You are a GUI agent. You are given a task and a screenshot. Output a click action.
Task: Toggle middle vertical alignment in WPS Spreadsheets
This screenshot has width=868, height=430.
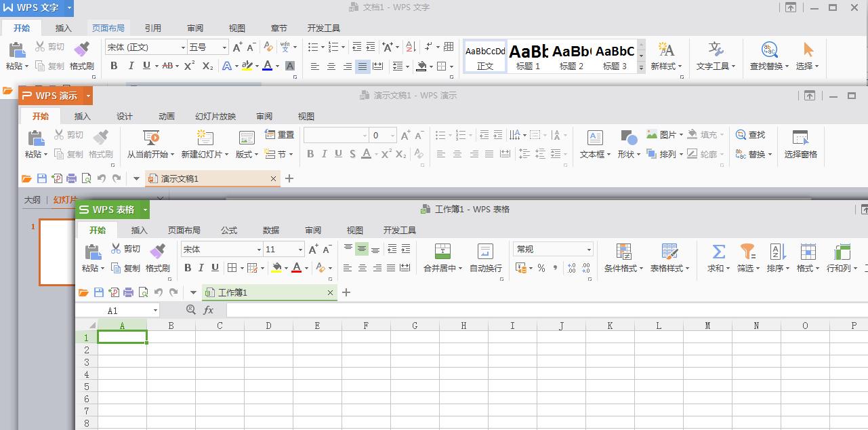(362, 249)
